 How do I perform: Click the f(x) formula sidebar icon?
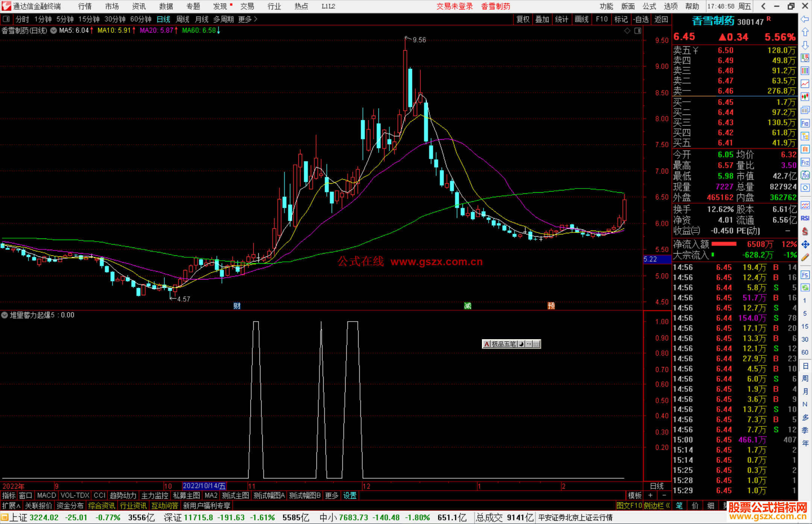(x=805, y=175)
